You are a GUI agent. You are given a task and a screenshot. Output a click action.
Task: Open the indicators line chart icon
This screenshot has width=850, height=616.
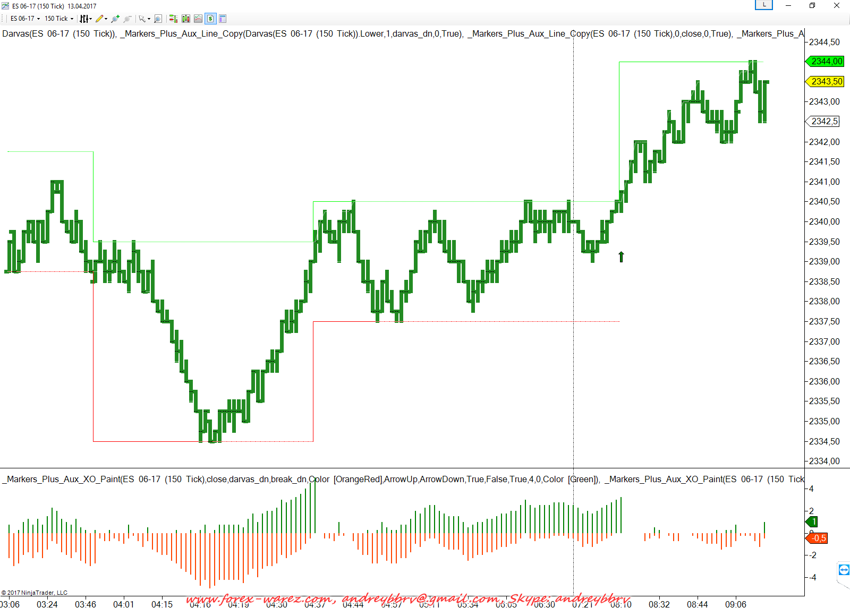click(198, 19)
